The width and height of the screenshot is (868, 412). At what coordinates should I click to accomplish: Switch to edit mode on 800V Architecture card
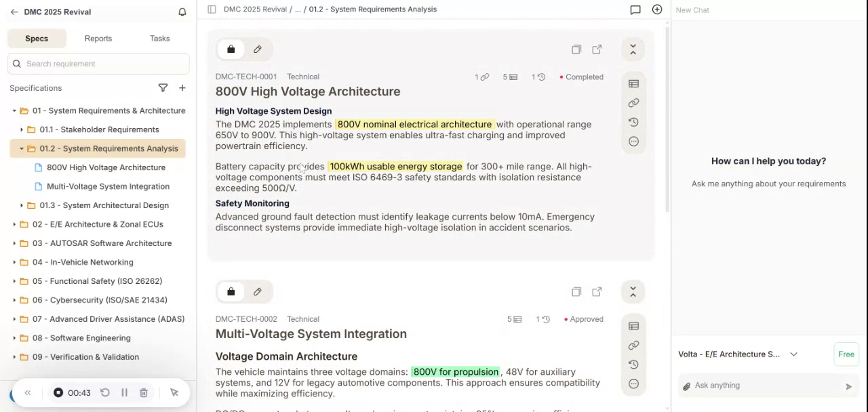(258, 49)
